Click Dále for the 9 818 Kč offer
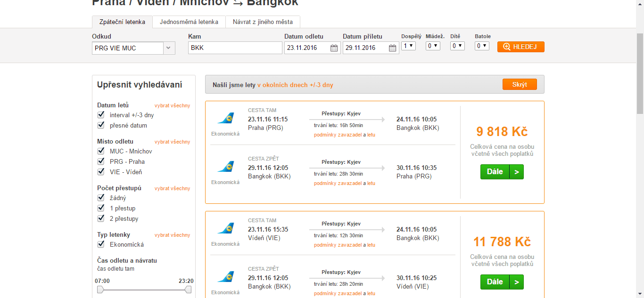 tap(502, 172)
